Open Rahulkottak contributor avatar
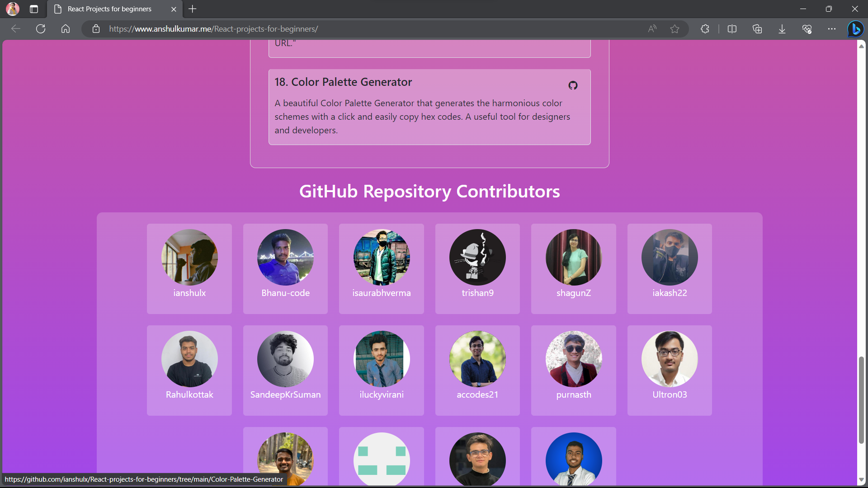The width and height of the screenshot is (868, 488). (x=189, y=359)
